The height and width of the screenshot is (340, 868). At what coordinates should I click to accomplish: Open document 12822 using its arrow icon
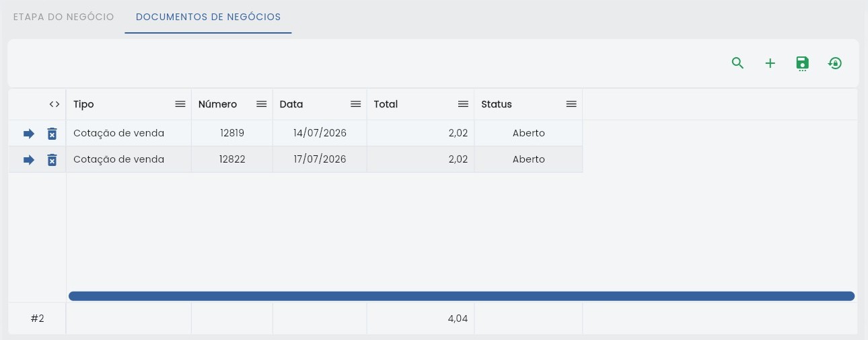(29, 160)
